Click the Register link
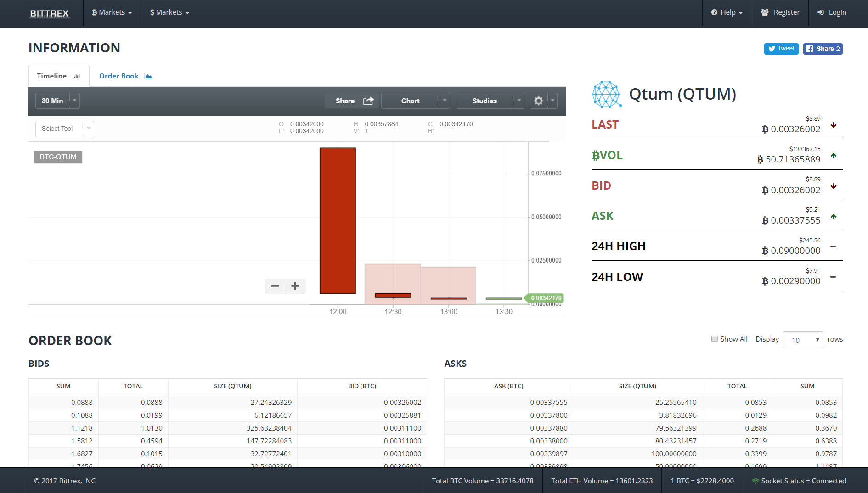 (x=780, y=12)
